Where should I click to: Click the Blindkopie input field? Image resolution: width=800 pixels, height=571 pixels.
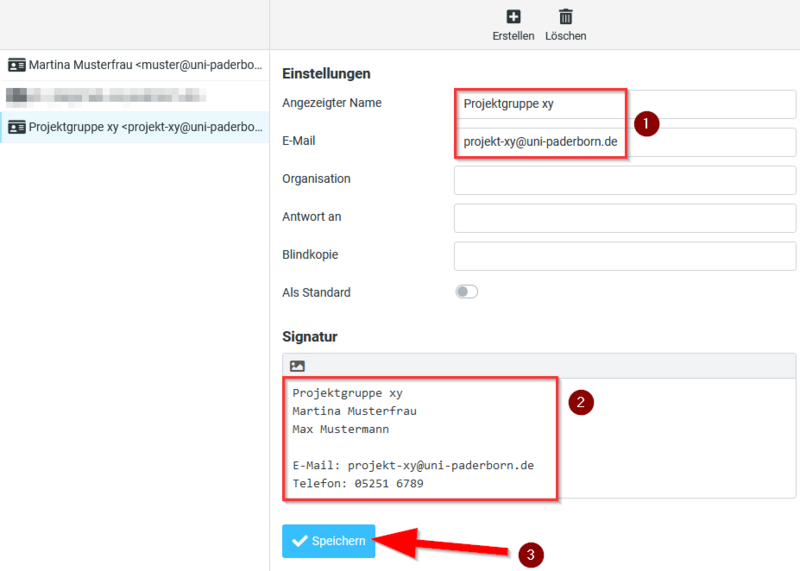(624, 256)
